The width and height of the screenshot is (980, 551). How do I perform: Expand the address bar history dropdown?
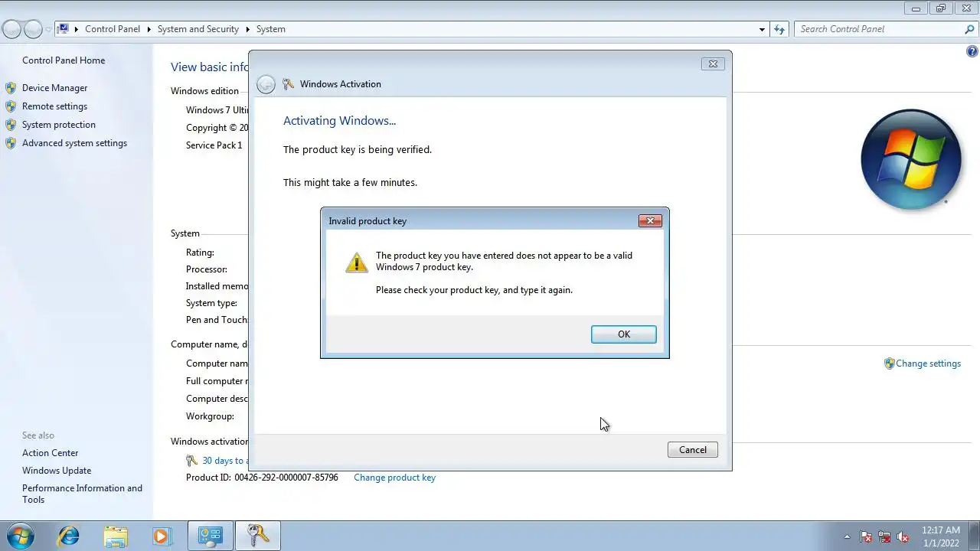[762, 29]
